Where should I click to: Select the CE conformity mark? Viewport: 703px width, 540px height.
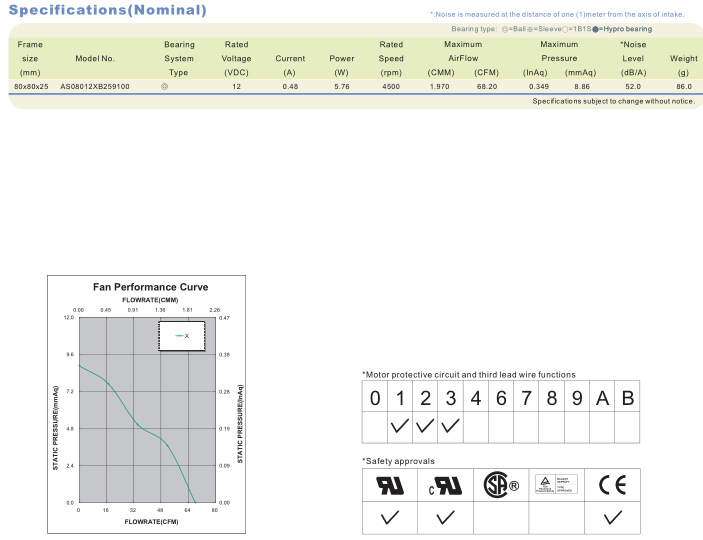tap(612, 485)
